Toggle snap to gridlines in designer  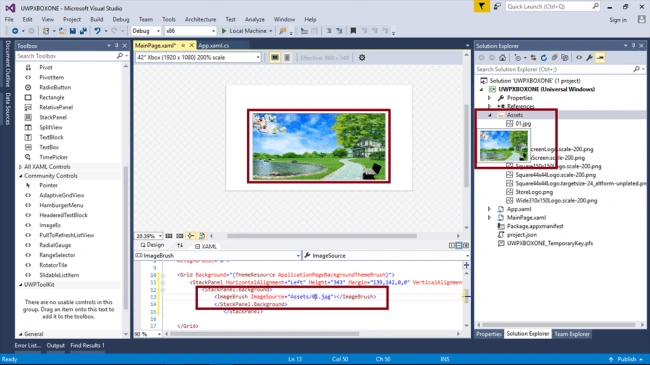tap(179, 236)
